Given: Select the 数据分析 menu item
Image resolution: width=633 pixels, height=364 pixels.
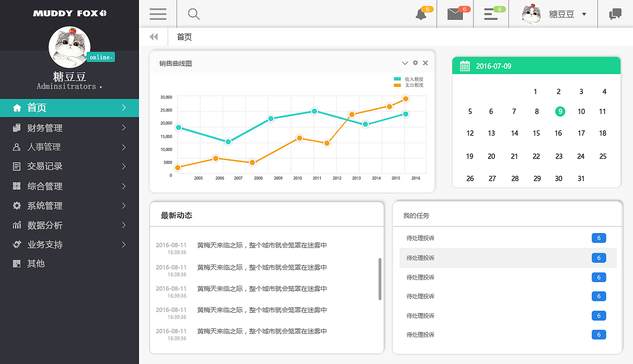Looking at the screenshot, I should (69, 225).
